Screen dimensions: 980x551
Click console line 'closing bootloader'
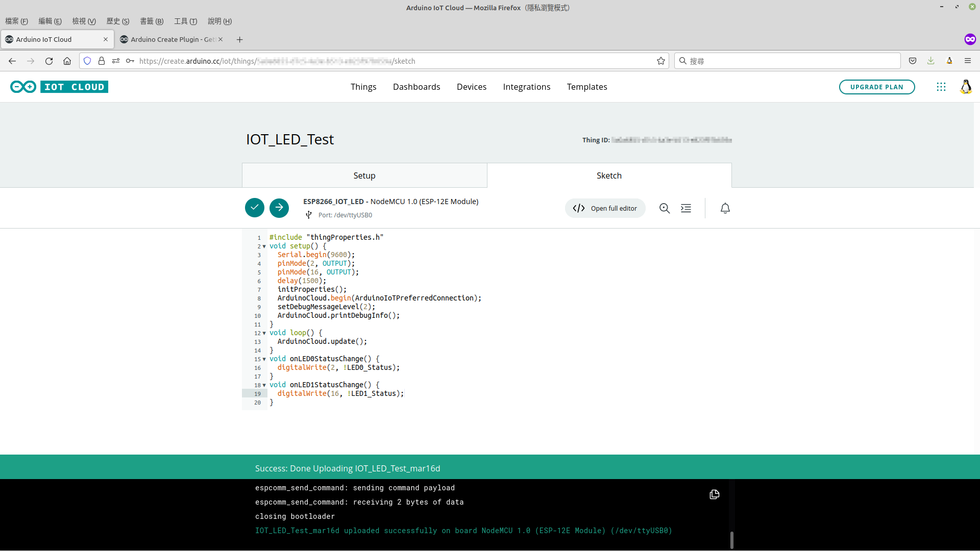click(295, 516)
